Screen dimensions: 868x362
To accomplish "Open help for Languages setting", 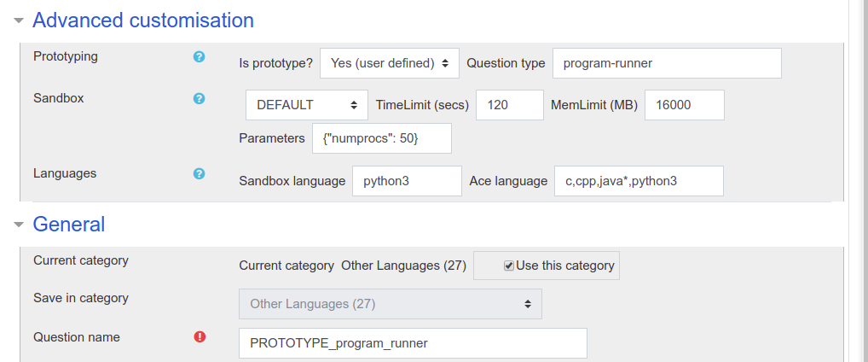I will coord(200,173).
